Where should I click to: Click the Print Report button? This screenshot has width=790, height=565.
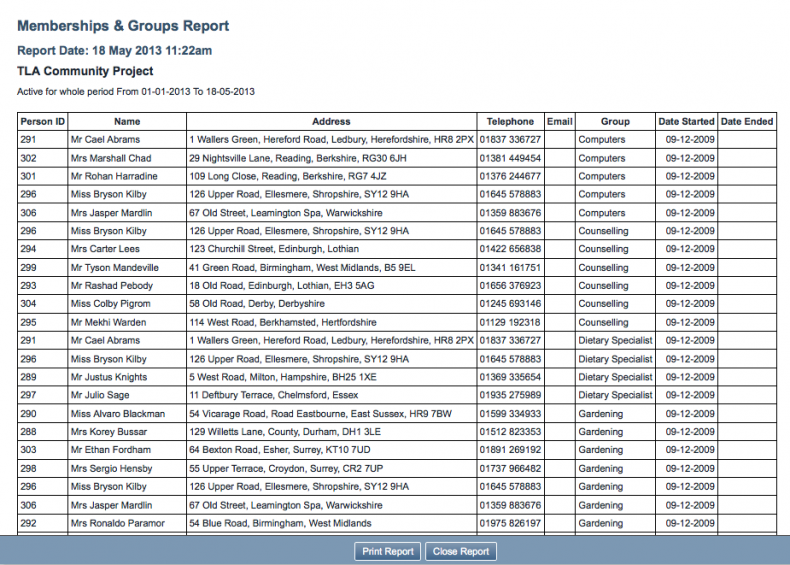[x=387, y=551]
